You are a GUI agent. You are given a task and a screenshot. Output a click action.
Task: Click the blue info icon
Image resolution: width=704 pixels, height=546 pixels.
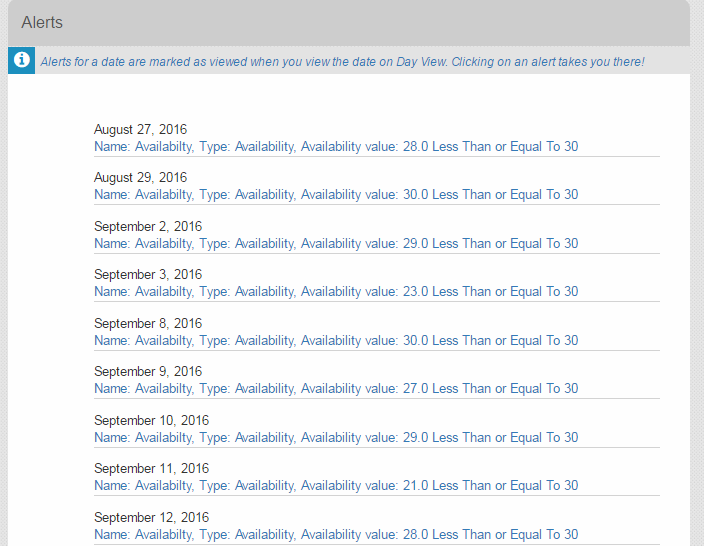pos(21,60)
